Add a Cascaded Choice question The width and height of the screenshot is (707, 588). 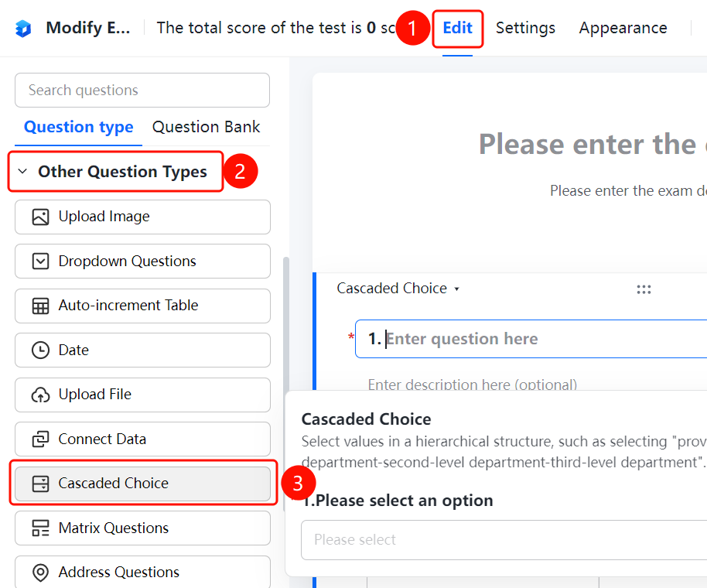[x=142, y=484]
